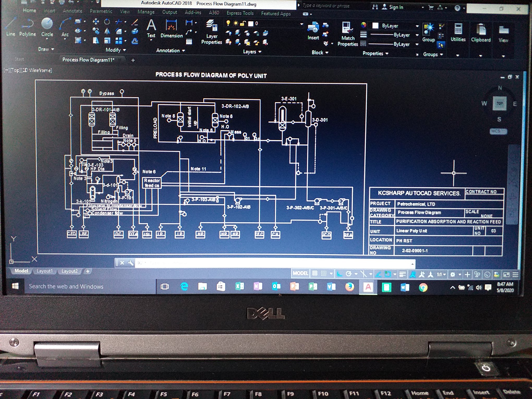Toggle snap mode in status bar
Viewport: 532px width, 399px height.
(x=324, y=274)
